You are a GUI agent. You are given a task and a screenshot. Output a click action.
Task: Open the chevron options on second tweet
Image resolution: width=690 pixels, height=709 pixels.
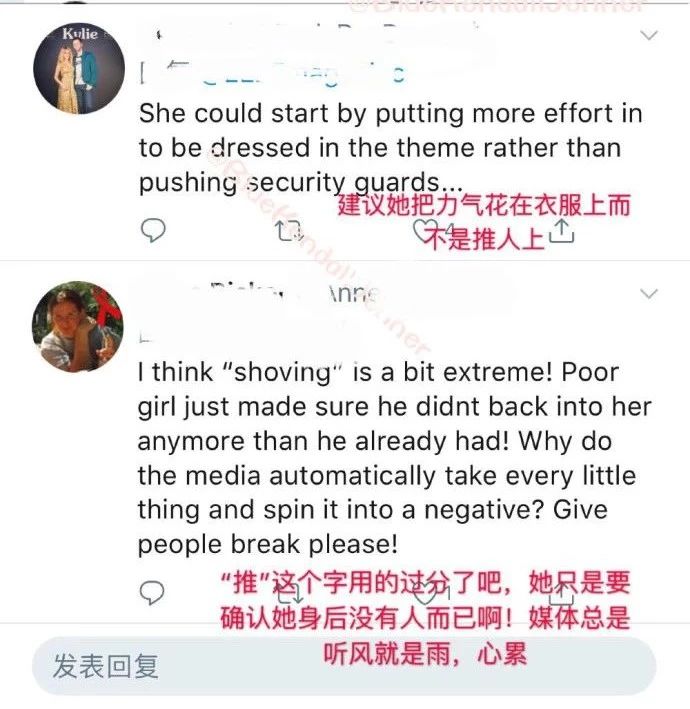pos(649,294)
